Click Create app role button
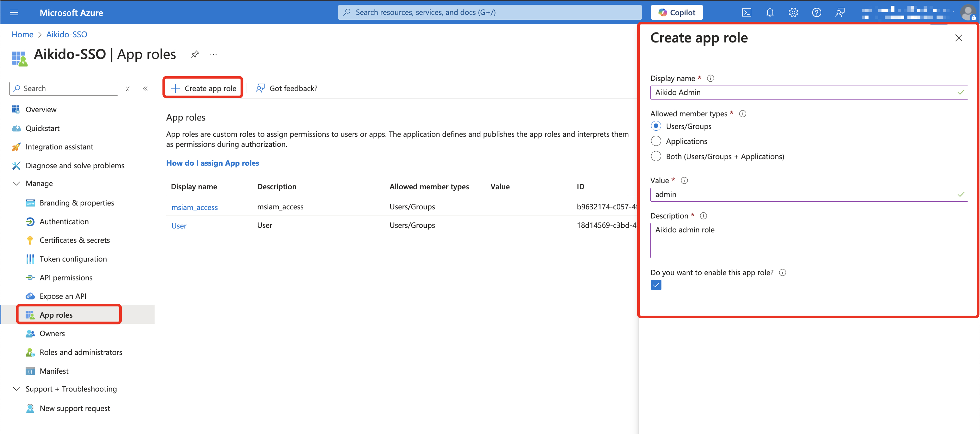The width and height of the screenshot is (980, 434). (x=203, y=88)
